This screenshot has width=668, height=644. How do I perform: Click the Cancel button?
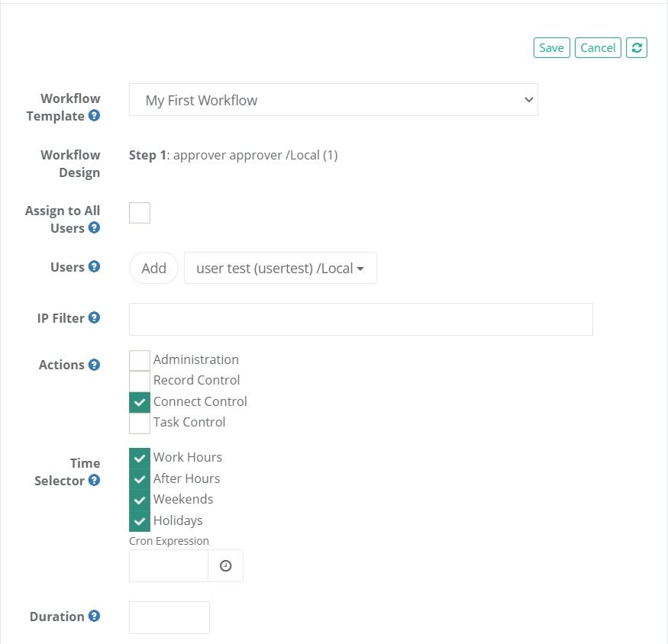coord(598,47)
